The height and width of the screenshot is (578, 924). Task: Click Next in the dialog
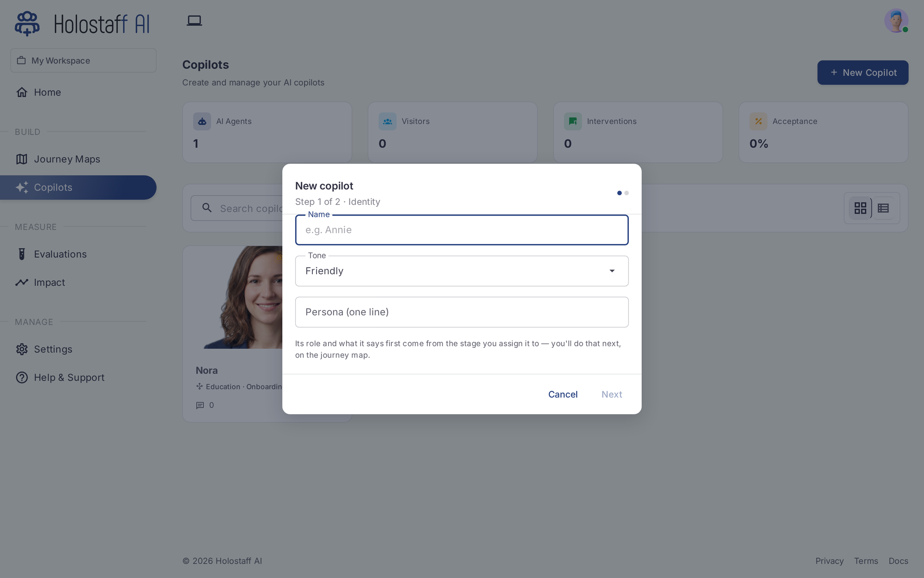click(612, 394)
